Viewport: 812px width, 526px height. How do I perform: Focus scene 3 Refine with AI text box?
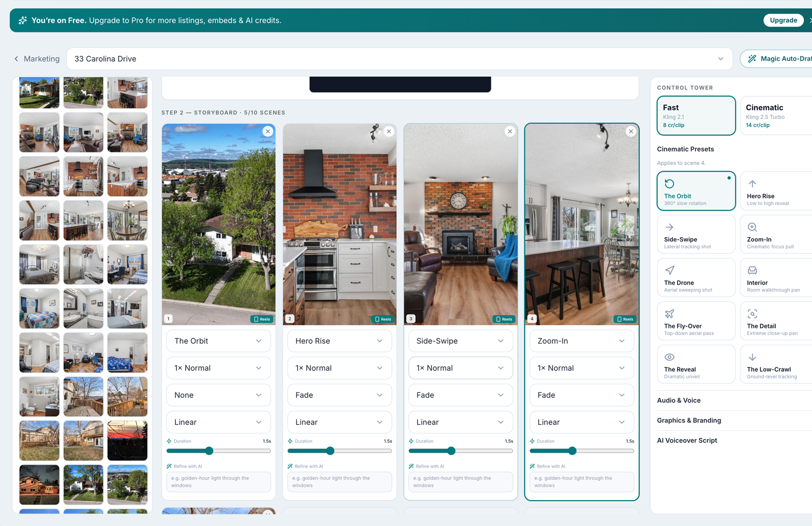click(x=461, y=482)
